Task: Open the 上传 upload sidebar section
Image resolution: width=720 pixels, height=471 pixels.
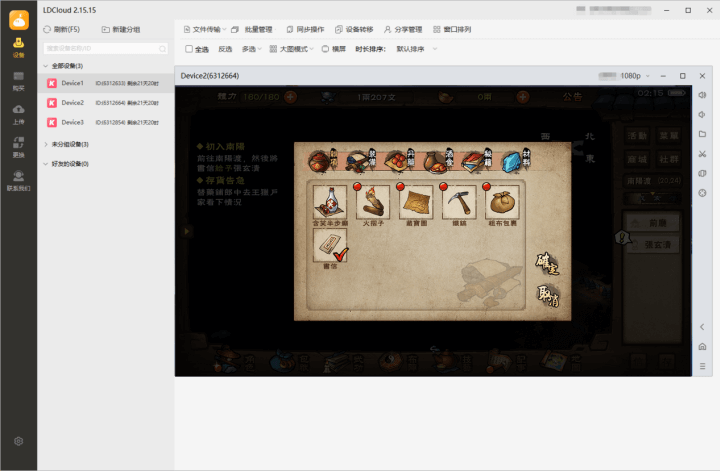Action: (18, 115)
